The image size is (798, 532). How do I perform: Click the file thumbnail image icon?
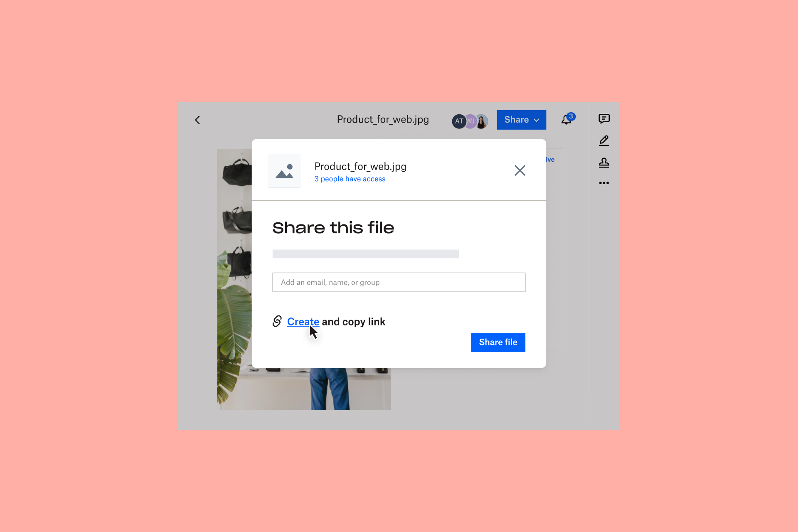[285, 170]
